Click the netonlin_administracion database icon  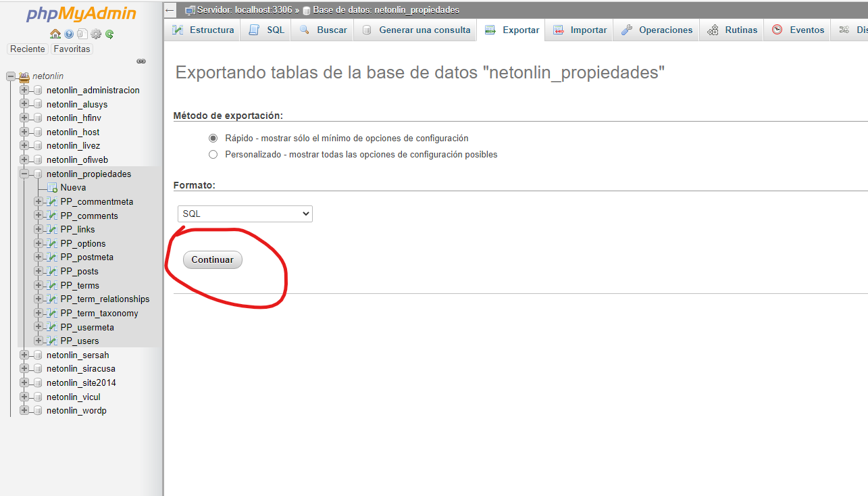tap(38, 90)
